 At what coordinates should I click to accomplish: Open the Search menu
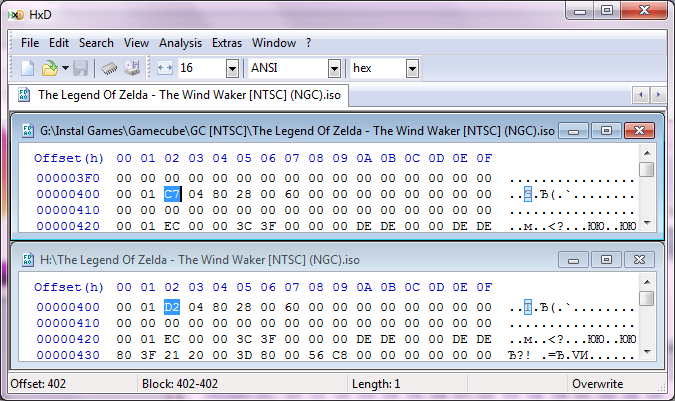[96, 43]
